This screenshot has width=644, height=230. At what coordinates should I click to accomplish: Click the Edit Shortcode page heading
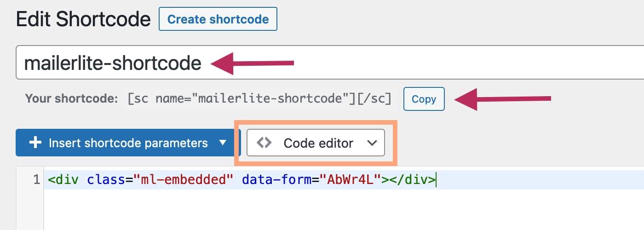[83, 20]
